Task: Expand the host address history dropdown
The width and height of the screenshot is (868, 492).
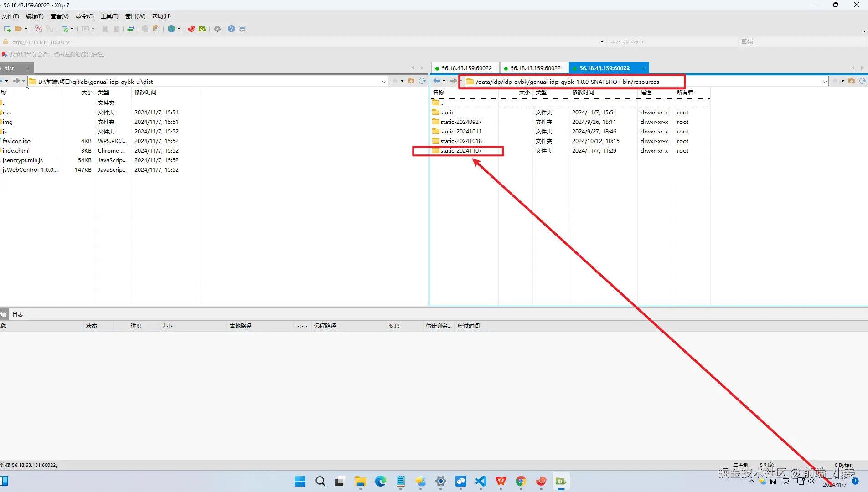Action: click(x=602, y=42)
